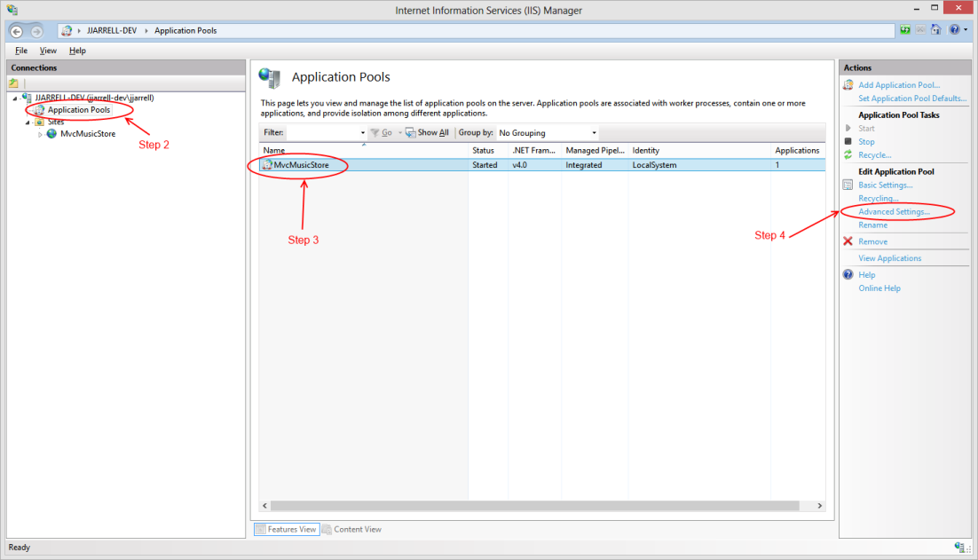Screen dimensions: 978x560
Task: Open the File menu
Action: point(21,51)
